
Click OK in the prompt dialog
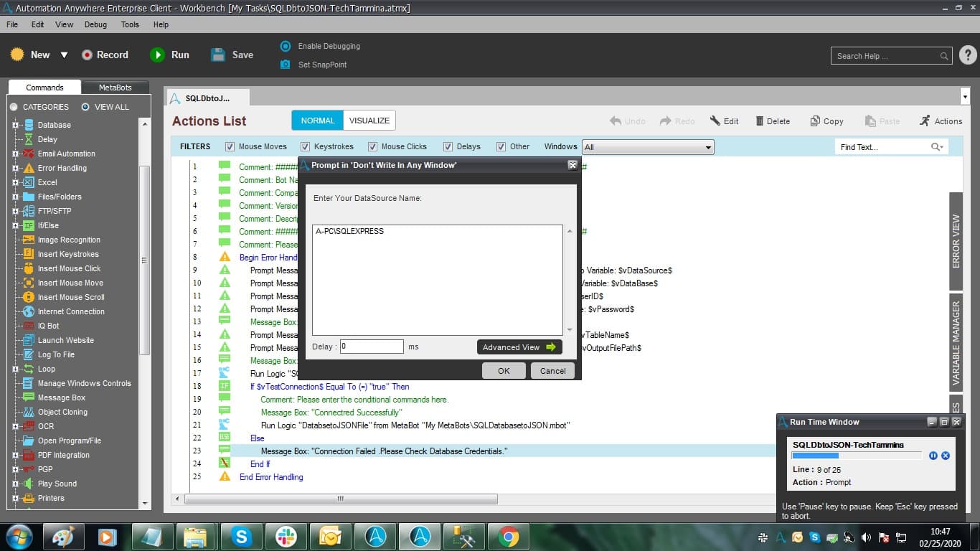pyautogui.click(x=504, y=371)
